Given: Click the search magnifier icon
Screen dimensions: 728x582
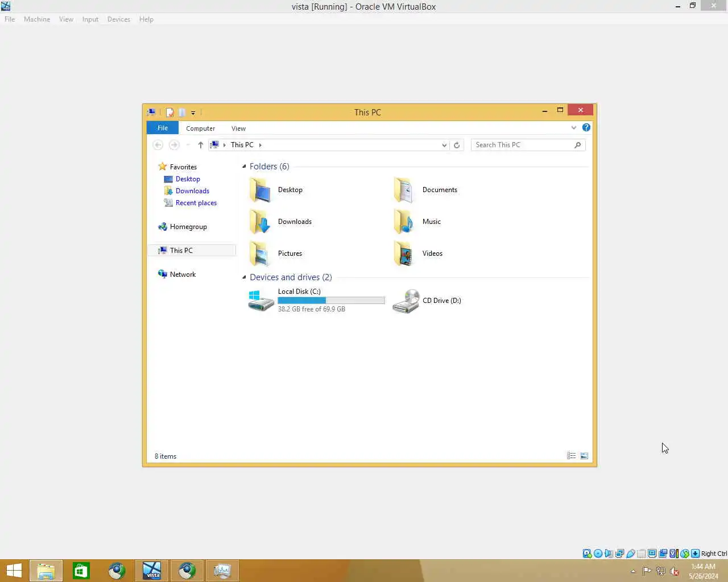Looking at the screenshot, I should pyautogui.click(x=577, y=145).
